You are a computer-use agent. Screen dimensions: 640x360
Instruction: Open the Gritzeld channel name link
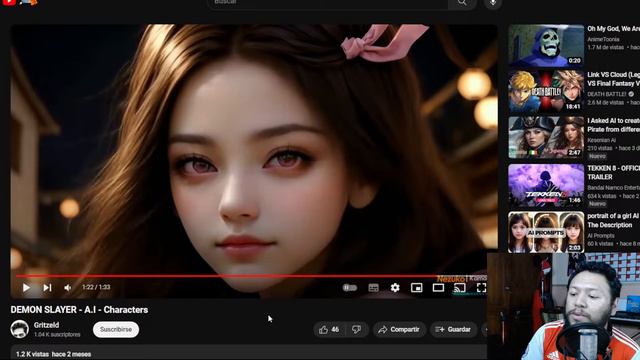click(47, 325)
